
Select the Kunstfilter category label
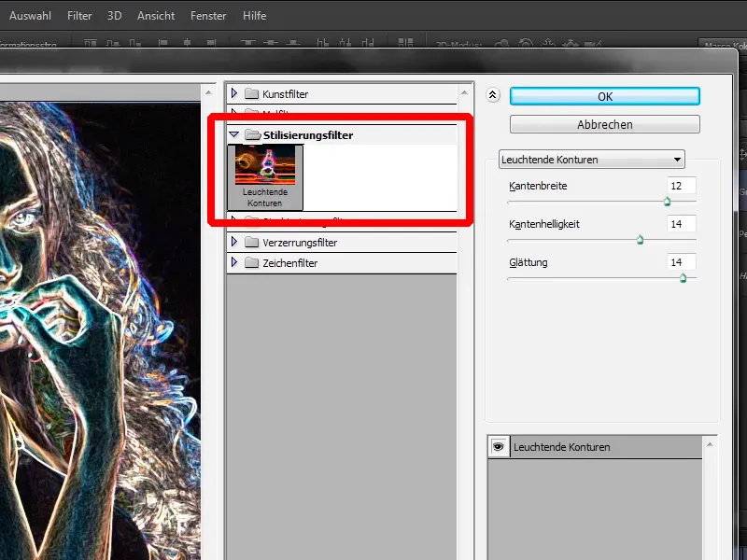click(285, 94)
